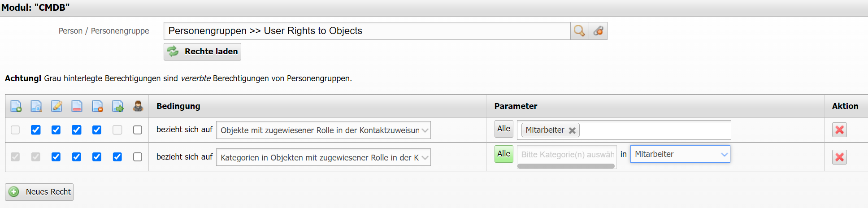Add a new right with "Neues Recht"
The height and width of the screenshot is (208, 868).
coord(39,192)
